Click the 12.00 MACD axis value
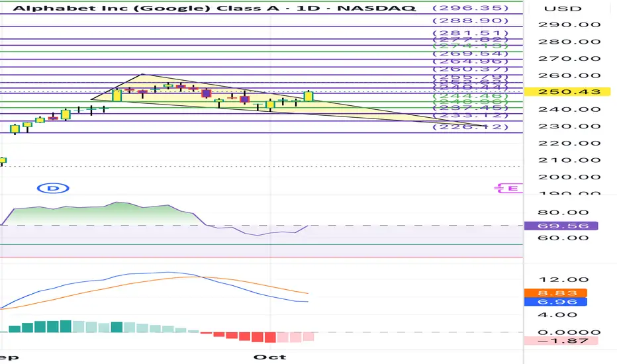The image size is (617, 364). (563, 280)
